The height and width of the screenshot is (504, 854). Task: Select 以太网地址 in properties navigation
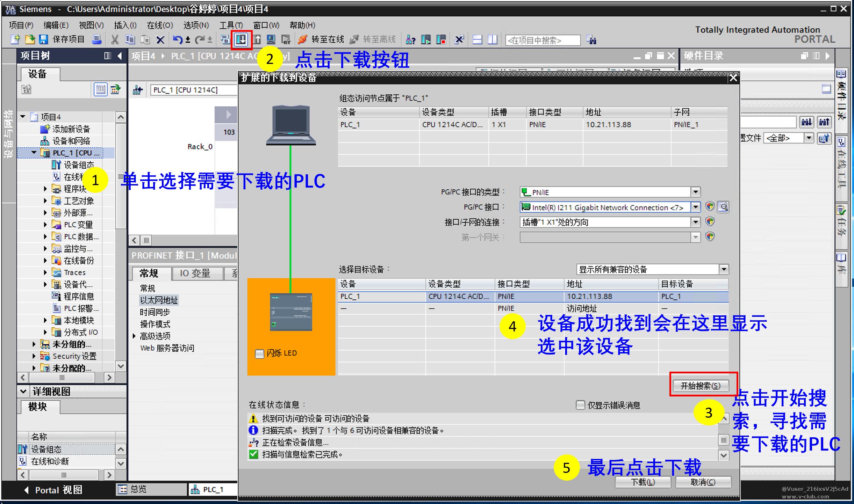(x=159, y=300)
